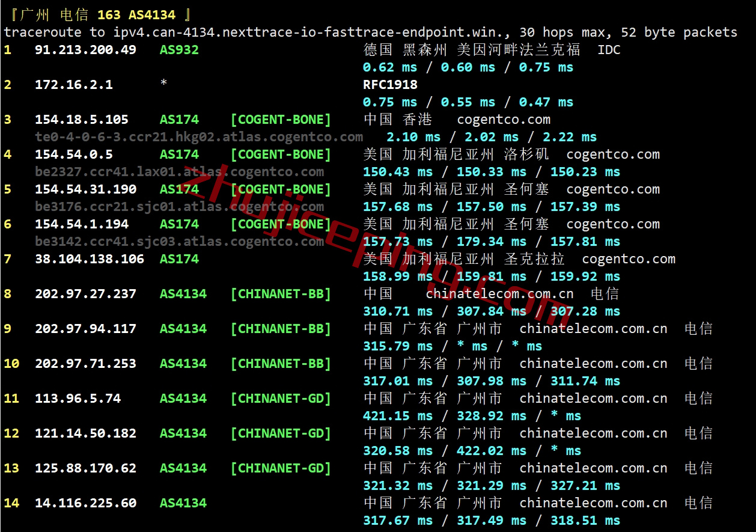Viewport: 756px width, 532px height.
Task: Click '圣克拉拉' location on hop 7
Action: 534,259
